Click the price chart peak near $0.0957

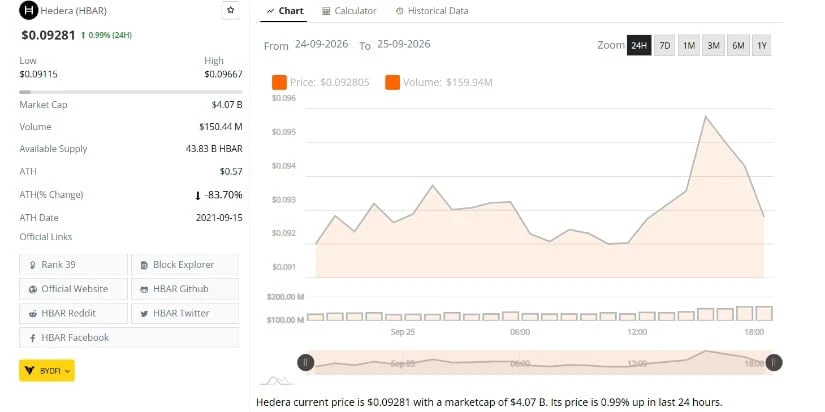pos(705,116)
